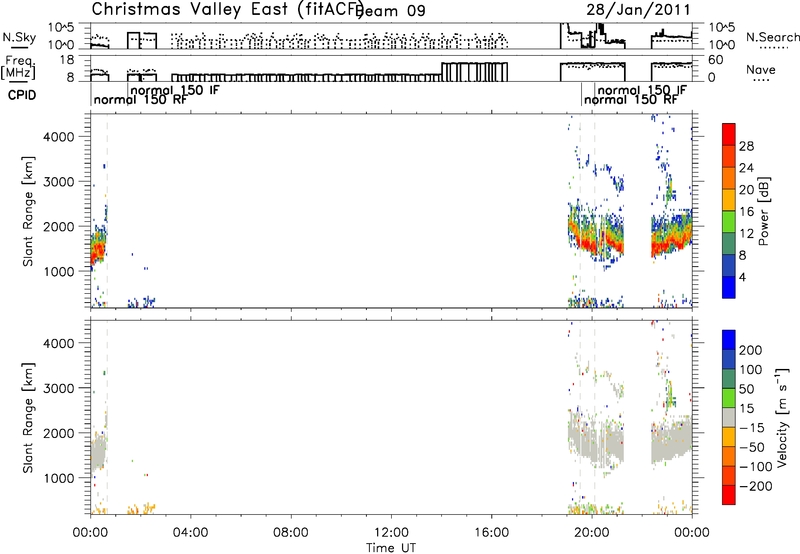Click the velocity scatter band near 00:00 start
This screenshot has height=554, width=800.
[x=98, y=451]
